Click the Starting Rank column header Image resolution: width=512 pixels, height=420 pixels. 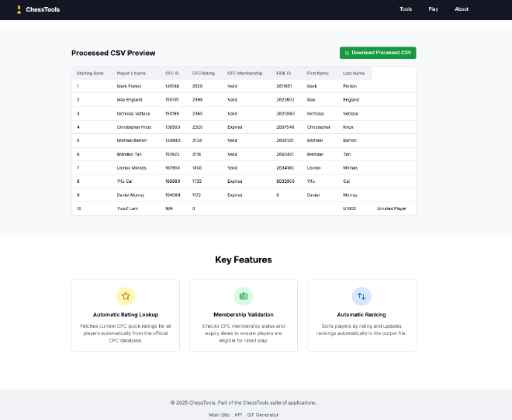coord(90,73)
